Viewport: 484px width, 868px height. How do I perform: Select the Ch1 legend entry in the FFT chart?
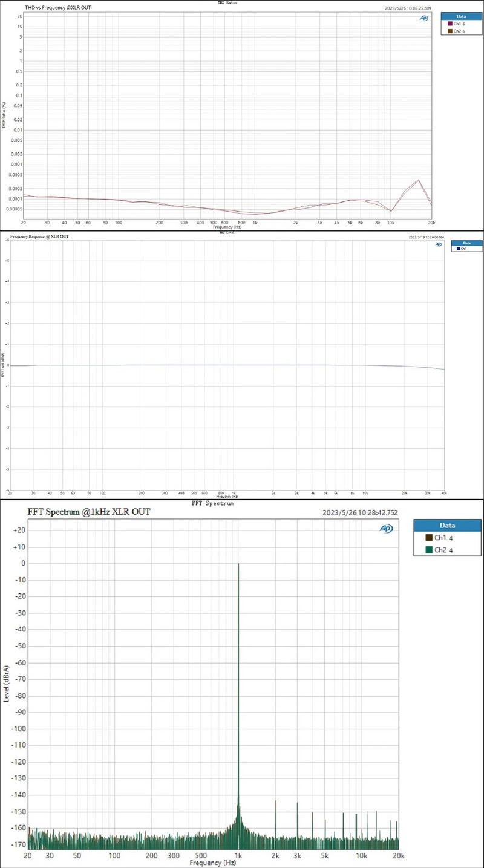pos(442,537)
